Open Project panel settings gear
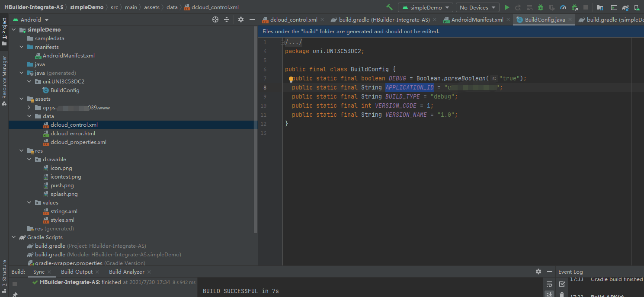The image size is (644, 297). (x=241, y=19)
